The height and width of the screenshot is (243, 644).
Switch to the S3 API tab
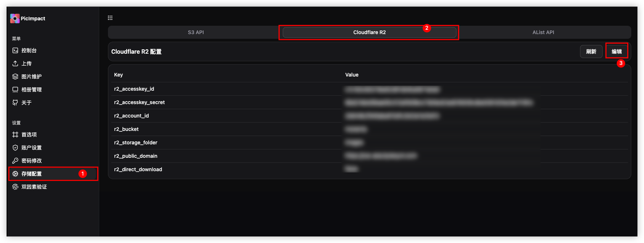coord(196,32)
